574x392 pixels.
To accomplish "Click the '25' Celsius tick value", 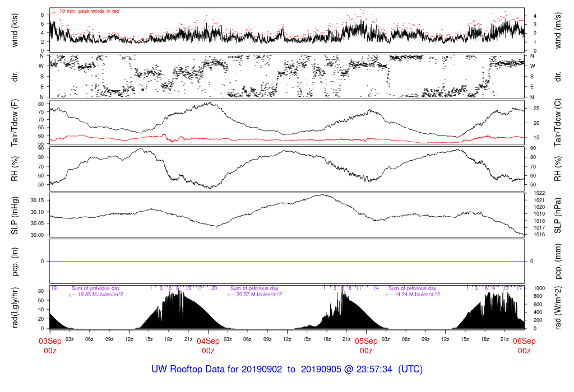I will pos(536,109).
